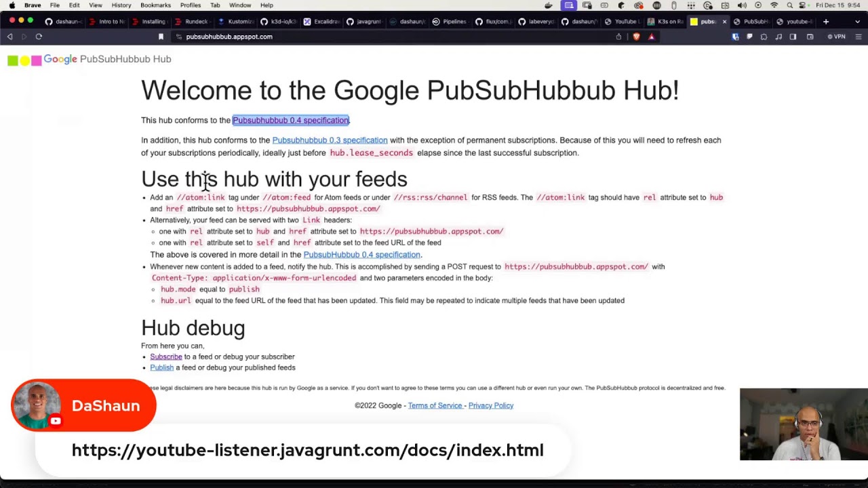The height and width of the screenshot is (488, 868).
Task: Open the Privacy Policy link
Action: [x=491, y=405]
